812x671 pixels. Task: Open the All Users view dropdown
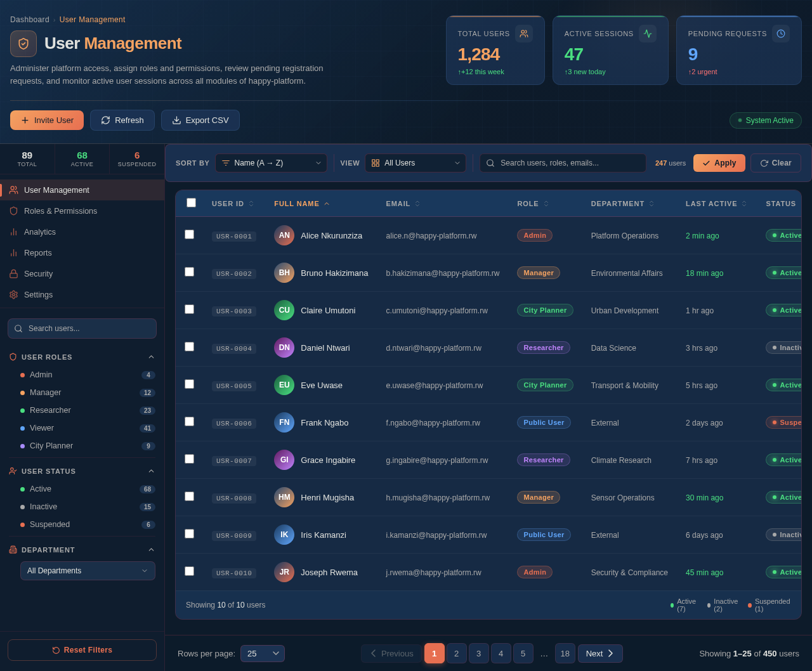[416, 163]
